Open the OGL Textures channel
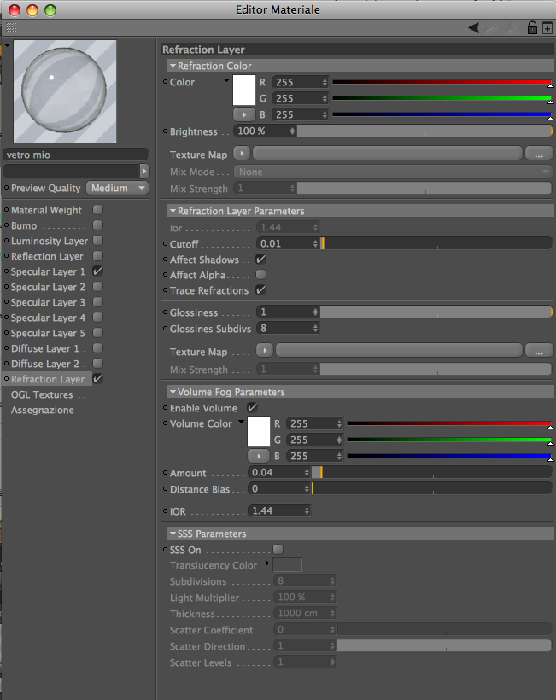The height and width of the screenshot is (700, 556). [x=42, y=395]
